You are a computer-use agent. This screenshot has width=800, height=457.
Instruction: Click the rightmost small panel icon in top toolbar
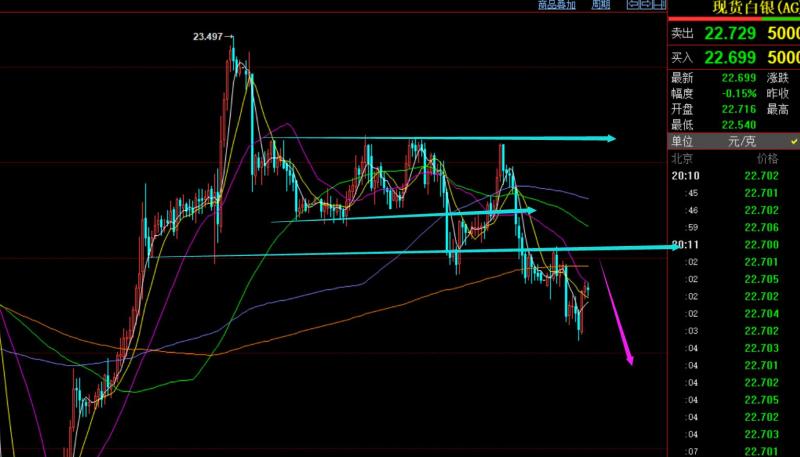pos(659,5)
